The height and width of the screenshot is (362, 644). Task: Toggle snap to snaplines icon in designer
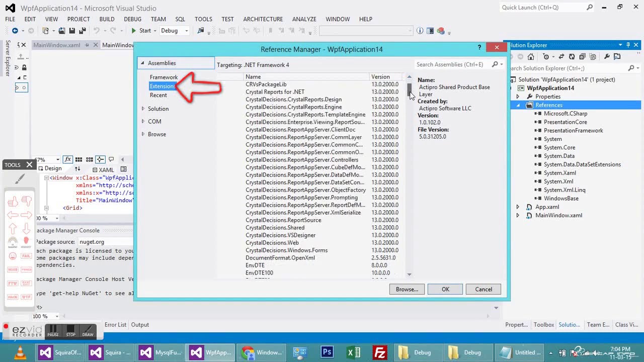pos(100,159)
